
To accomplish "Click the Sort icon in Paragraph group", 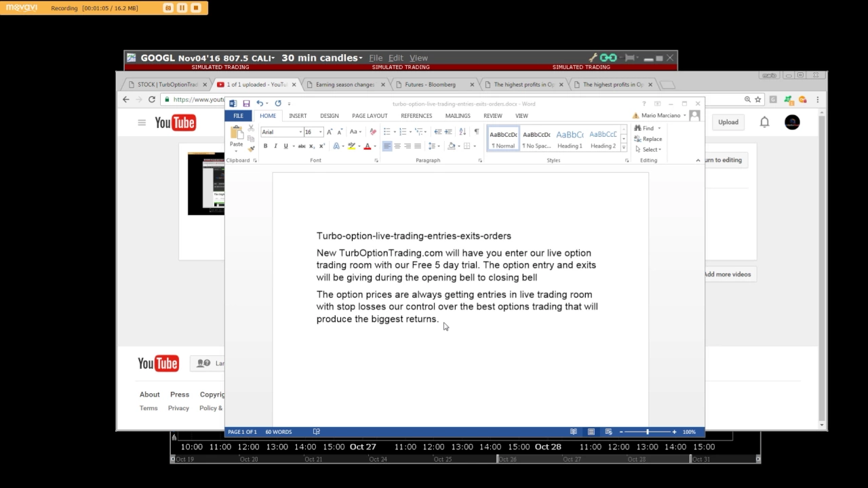I will click(462, 131).
